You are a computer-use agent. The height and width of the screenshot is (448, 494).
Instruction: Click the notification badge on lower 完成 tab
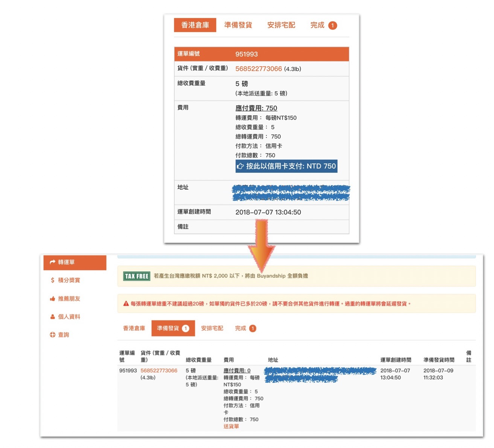(x=253, y=328)
